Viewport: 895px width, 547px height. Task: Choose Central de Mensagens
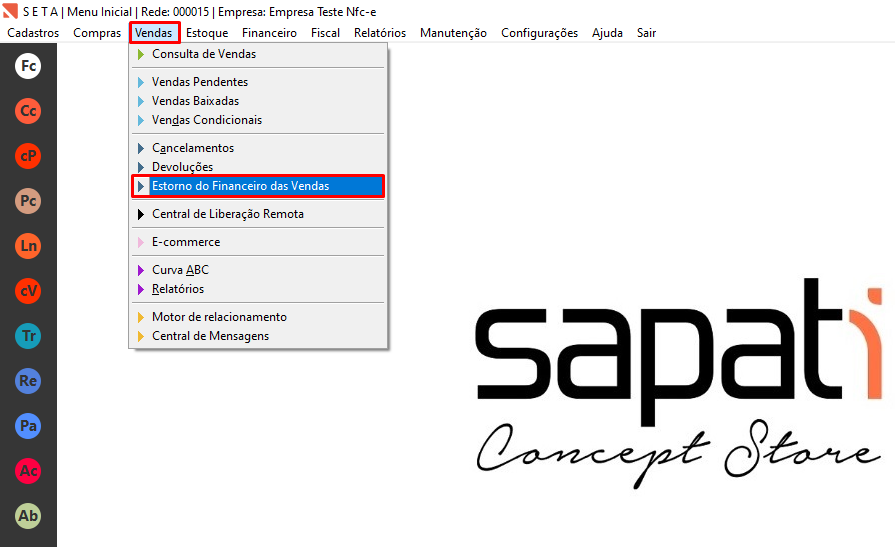(x=258, y=336)
